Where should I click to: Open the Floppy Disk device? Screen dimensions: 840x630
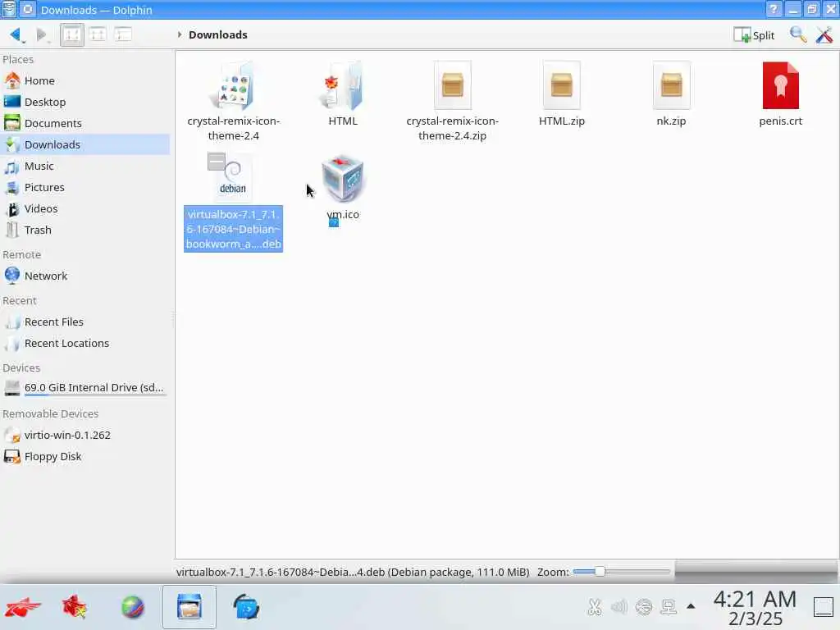tap(85, 456)
